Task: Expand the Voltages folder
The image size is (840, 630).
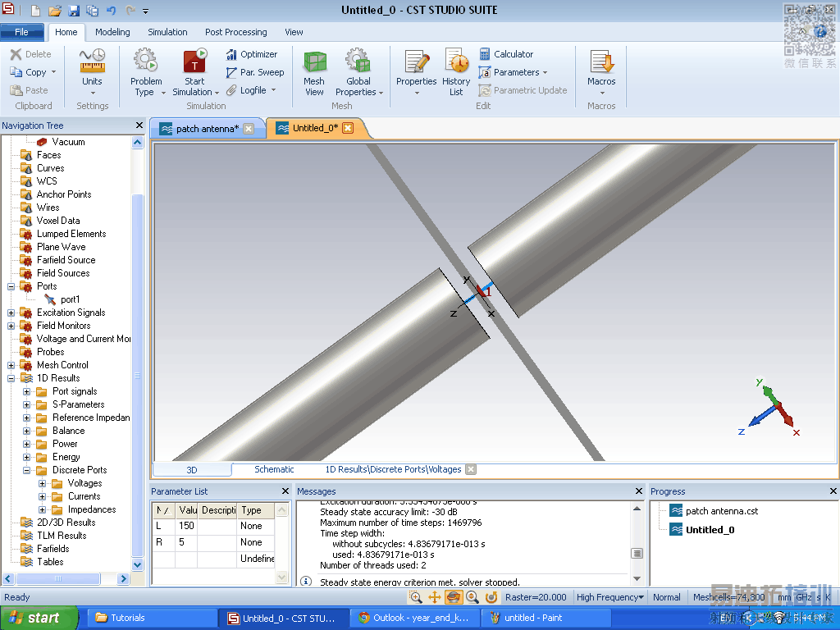Action: [x=42, y=484]
